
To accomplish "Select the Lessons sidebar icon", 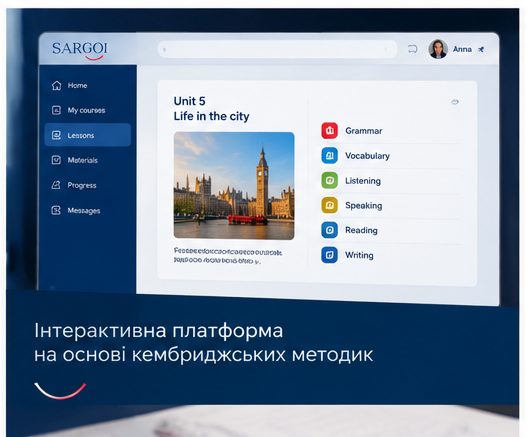I will [56, 135].
